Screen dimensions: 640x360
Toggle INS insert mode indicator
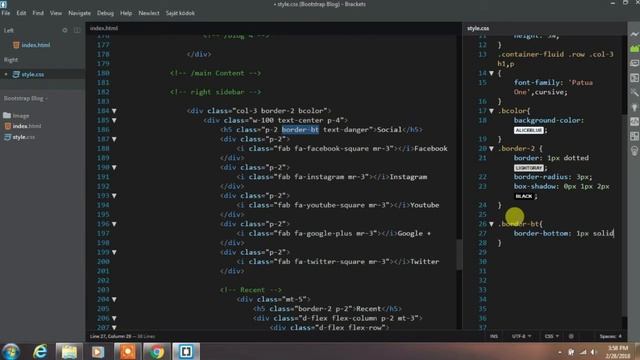click(x=493, y=336)
